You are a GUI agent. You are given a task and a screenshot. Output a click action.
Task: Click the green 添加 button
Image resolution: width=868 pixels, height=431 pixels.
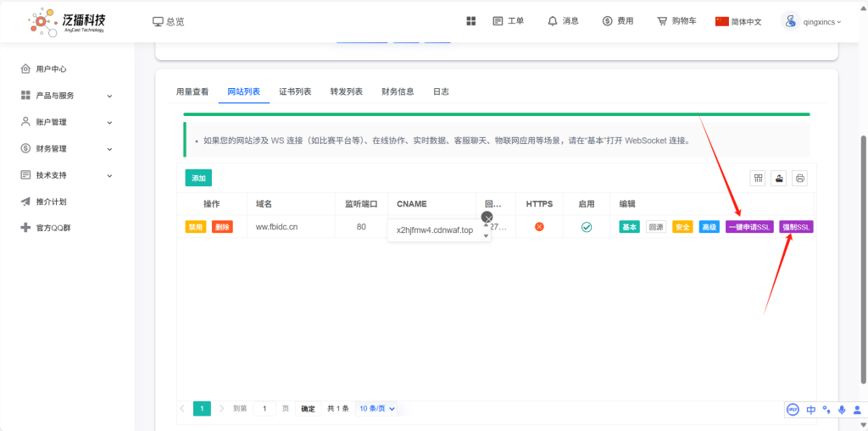click(x=198, y=178)
